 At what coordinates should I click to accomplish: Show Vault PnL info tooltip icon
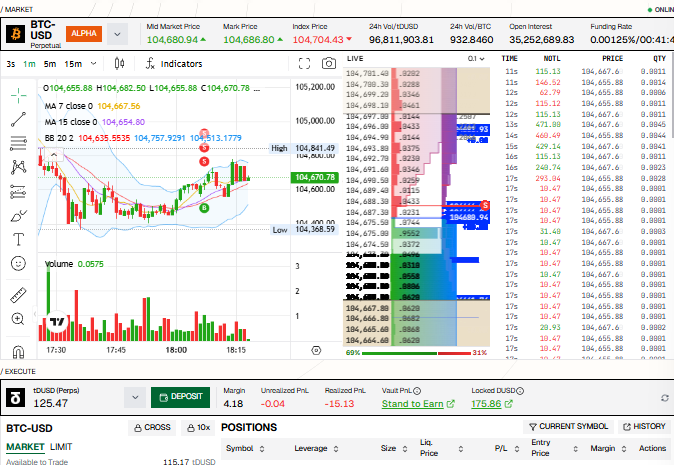417,391
